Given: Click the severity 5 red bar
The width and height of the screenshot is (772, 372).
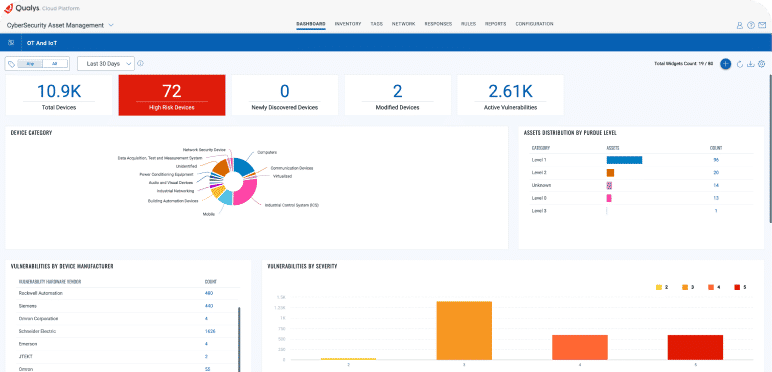Looking at the screenshot, I should tap(695, 347).
